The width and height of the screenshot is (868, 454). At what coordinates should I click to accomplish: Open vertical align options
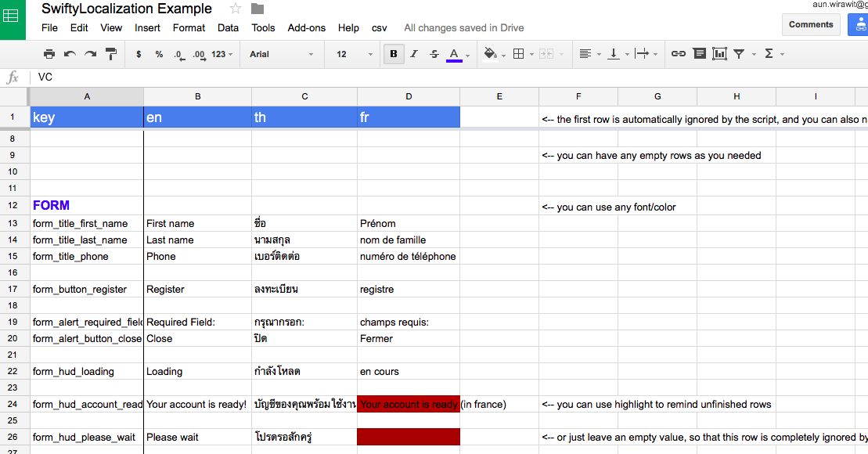point(614,54)
